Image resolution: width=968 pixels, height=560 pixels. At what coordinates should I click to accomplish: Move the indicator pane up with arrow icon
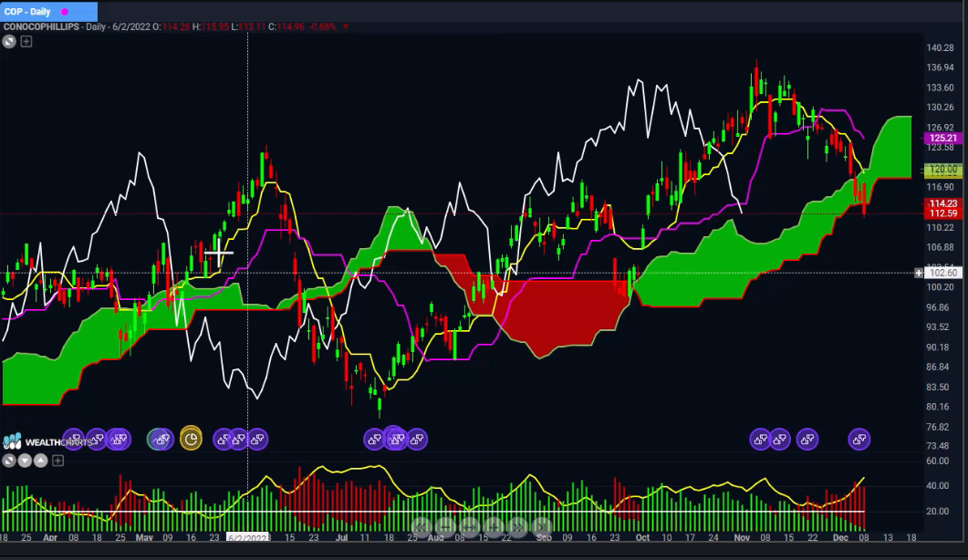click(41, 461)
